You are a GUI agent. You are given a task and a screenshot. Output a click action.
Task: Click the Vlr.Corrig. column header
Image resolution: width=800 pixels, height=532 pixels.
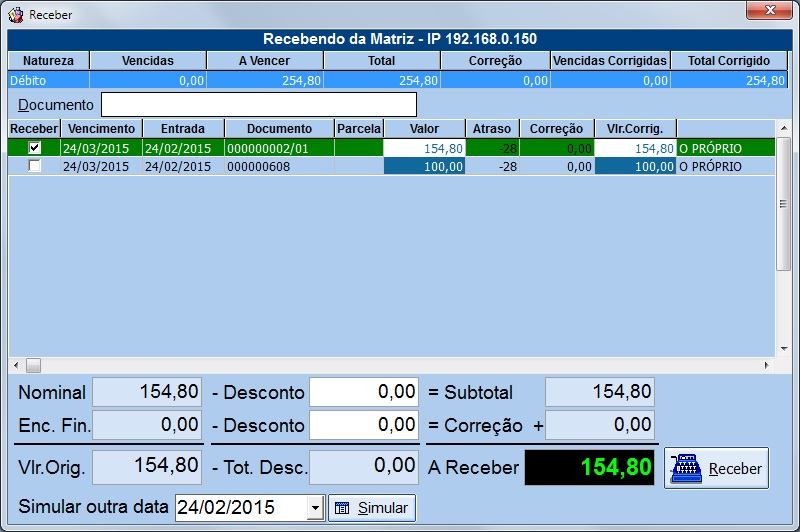(x=635, y=129)
